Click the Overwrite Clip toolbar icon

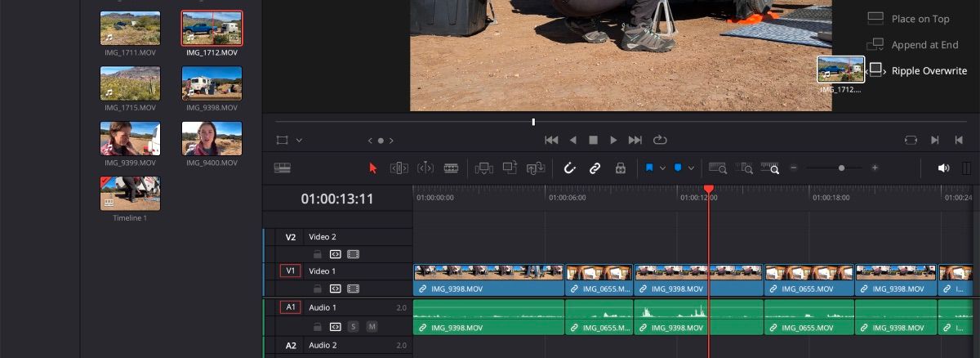[510, 168]
